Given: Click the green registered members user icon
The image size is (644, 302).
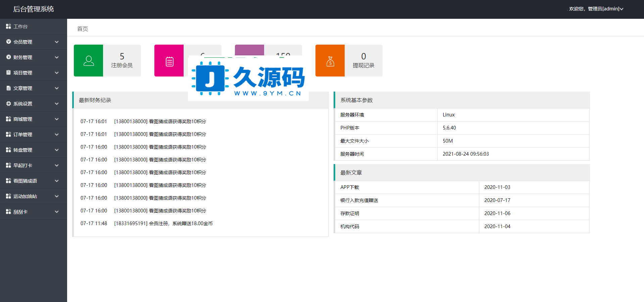Looking at the screenshot, I should coord(89,61).
